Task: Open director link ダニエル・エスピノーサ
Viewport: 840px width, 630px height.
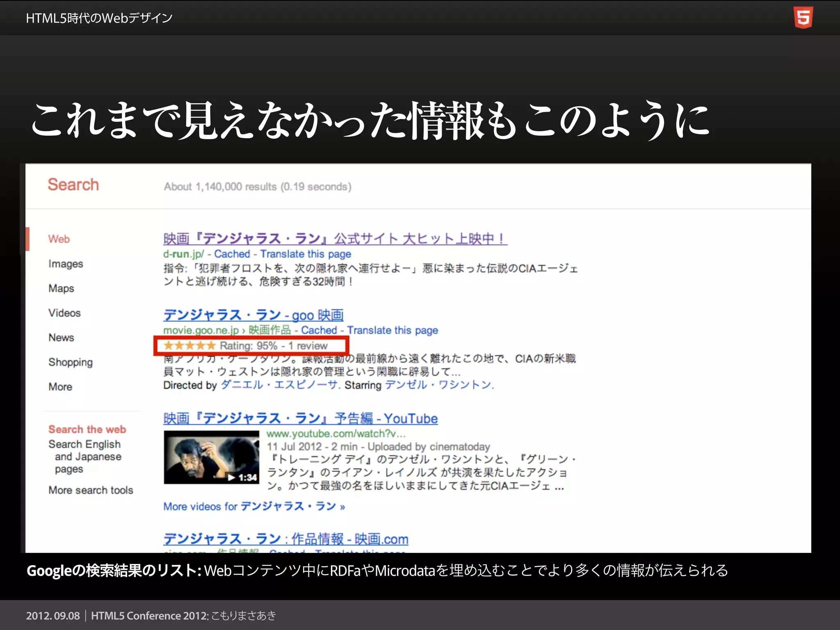Action: point(280,385)
